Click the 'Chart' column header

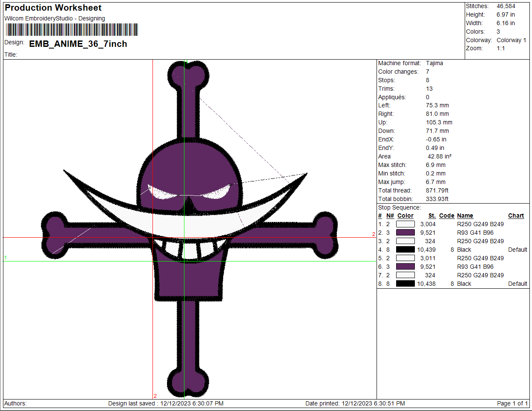click(516, 216)
